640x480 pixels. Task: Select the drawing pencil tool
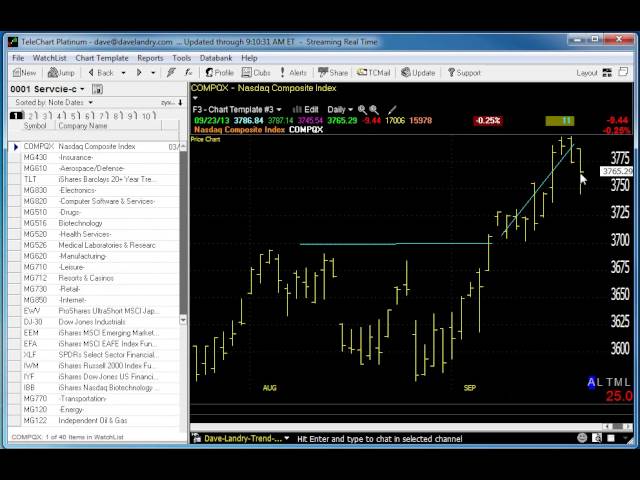point(392,109)
